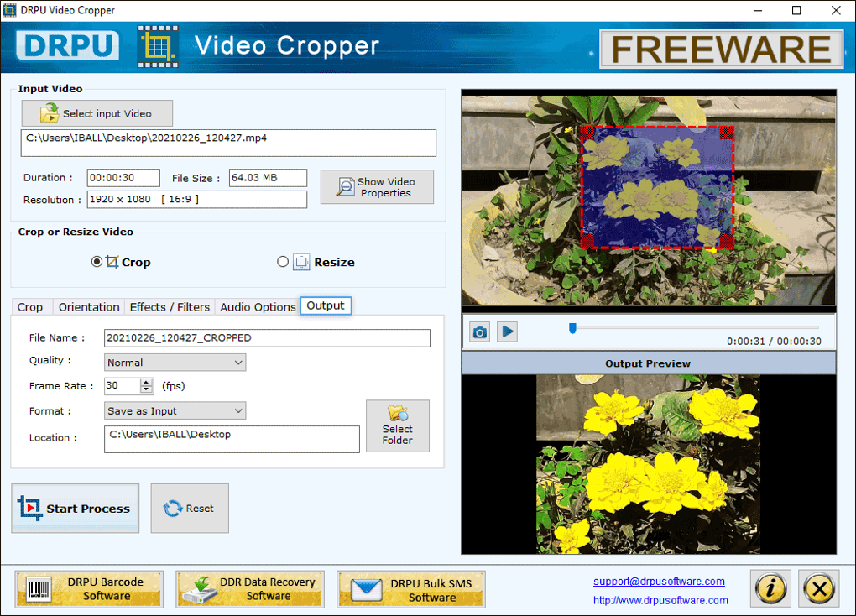
Task: Click the info (i) icon button
Action: (771, 588)
